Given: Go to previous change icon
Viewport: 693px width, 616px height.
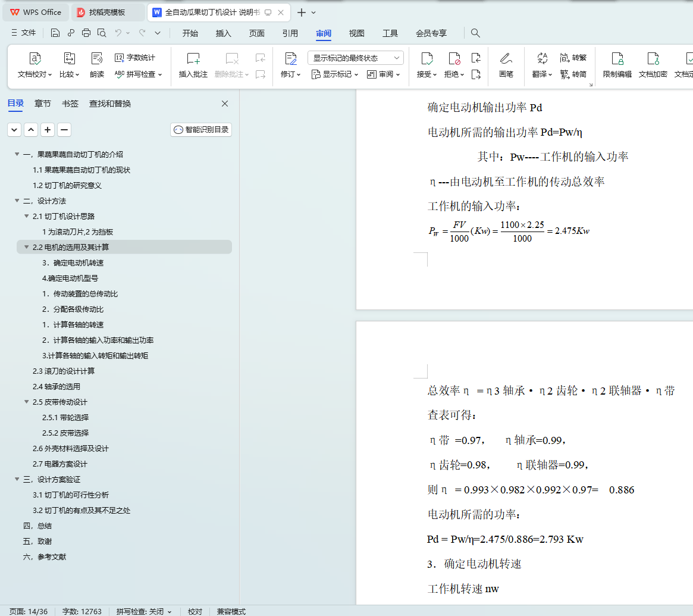Looking at the screenshot, I should coord(476,58).
